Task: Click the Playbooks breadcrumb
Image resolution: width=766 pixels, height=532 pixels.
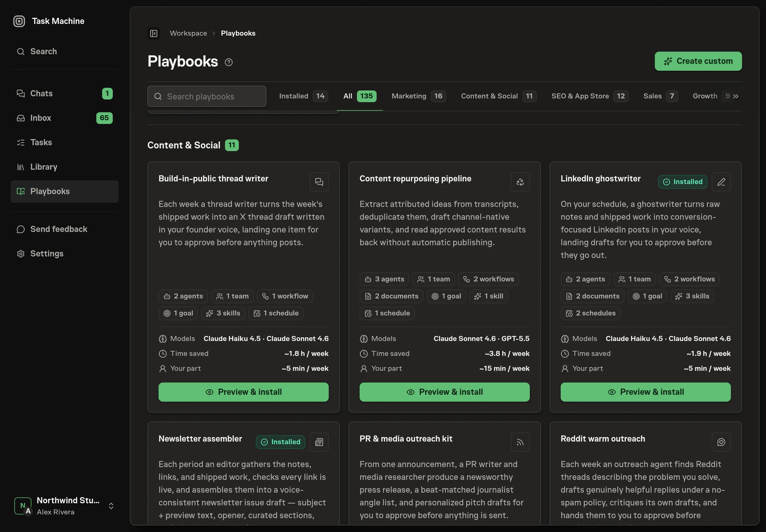Action: (238, 33)
